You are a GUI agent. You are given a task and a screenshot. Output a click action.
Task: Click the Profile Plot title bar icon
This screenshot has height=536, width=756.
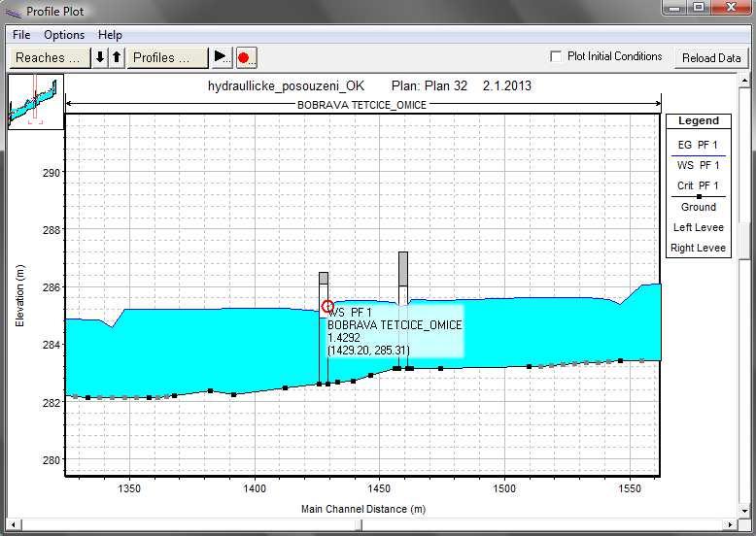13,12
